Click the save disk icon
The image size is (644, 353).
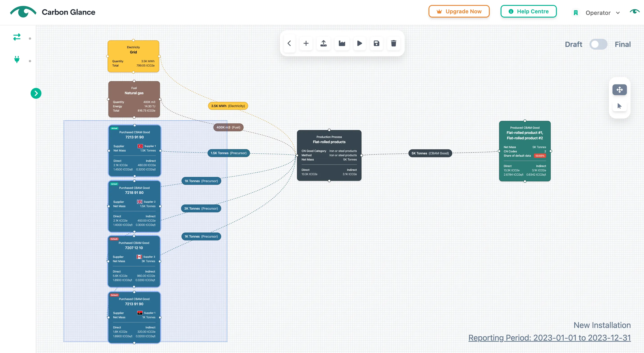[x=376, y=43]
